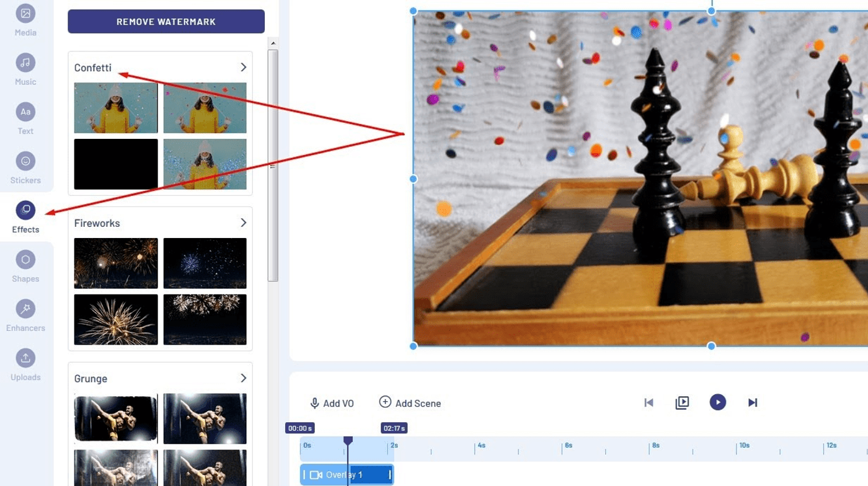Add a new scene to timeline

(410, 403)
